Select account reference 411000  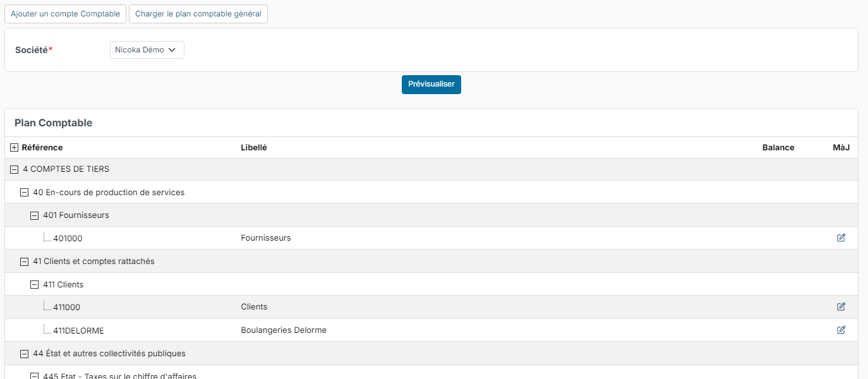coord(67,308)
